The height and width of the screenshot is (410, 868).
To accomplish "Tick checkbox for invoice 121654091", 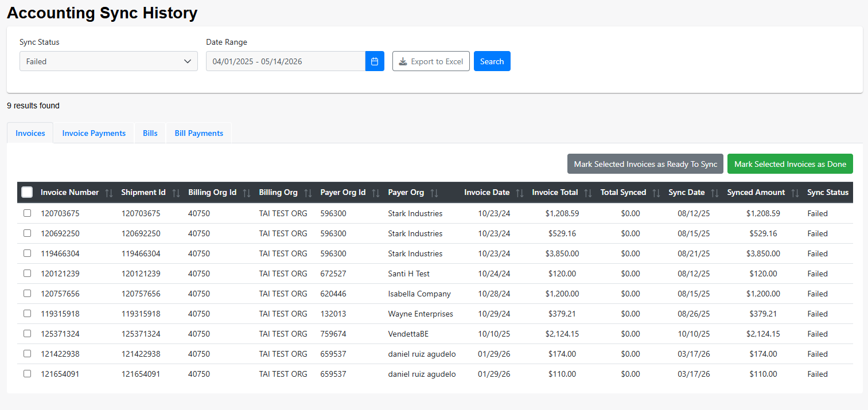I will coord(27,374).
